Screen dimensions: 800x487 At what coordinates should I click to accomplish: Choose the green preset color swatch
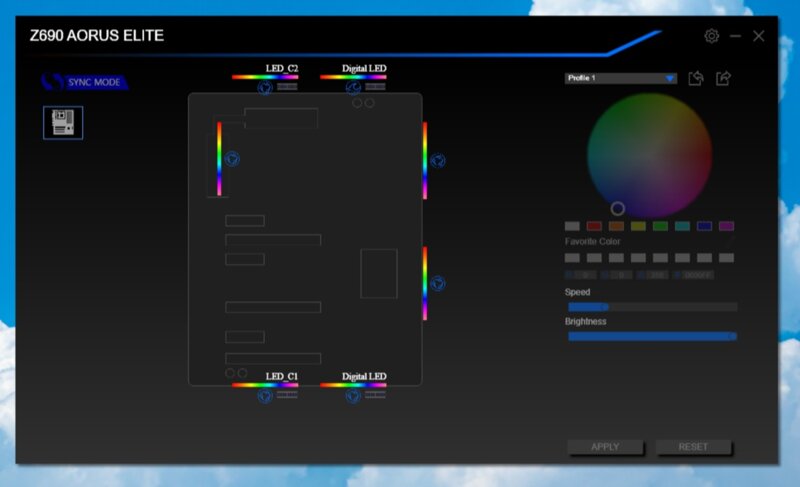[x=660, y=226]
